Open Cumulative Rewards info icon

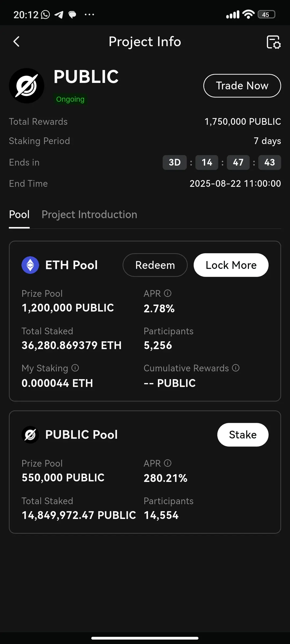(x=236, y=368)
